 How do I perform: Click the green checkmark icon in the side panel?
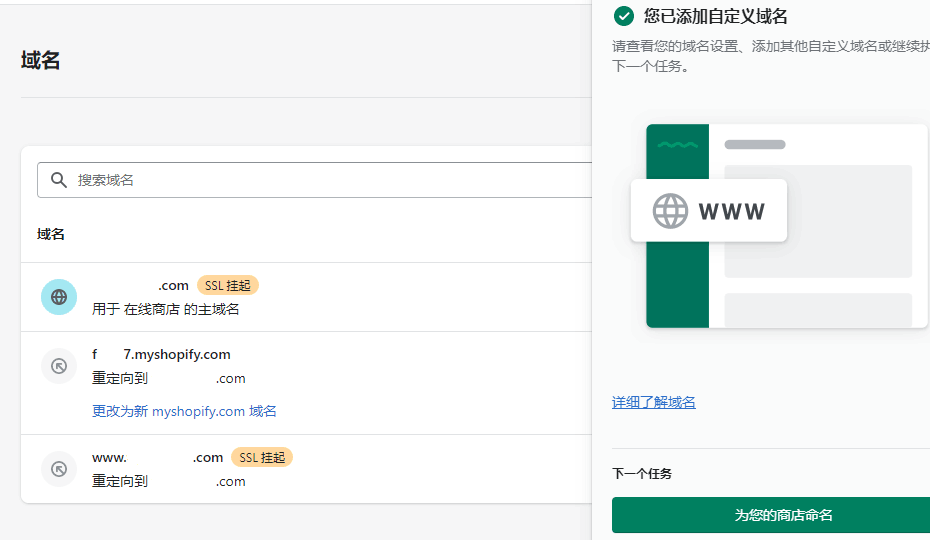624,16
